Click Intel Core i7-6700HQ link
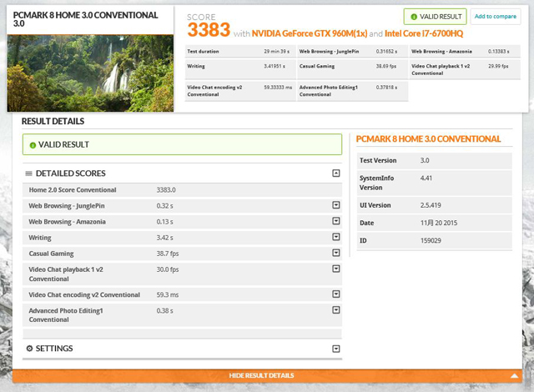Screen dimensions: 534x392 point(424,33)
